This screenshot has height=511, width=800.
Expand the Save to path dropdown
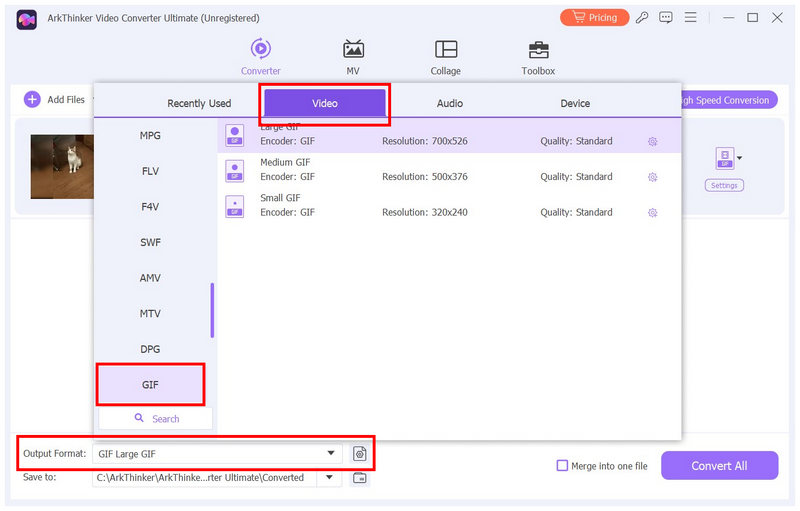click(x=330, y=477)
